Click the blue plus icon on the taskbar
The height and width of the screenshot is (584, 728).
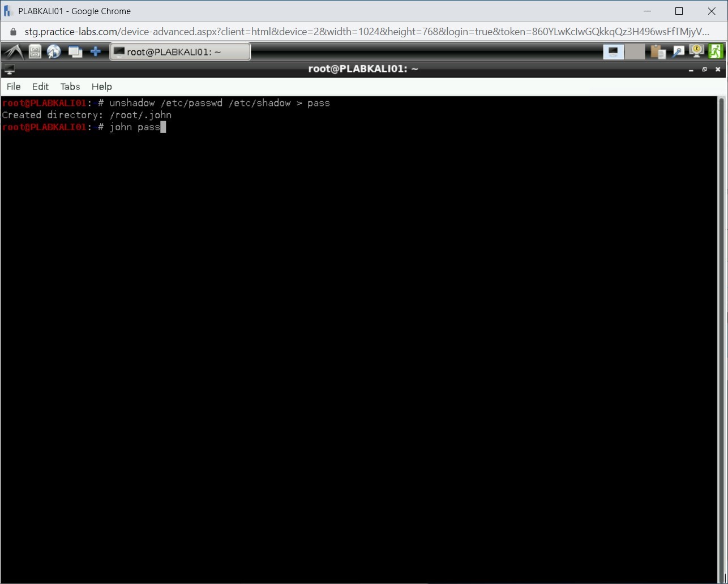point(95,51)
